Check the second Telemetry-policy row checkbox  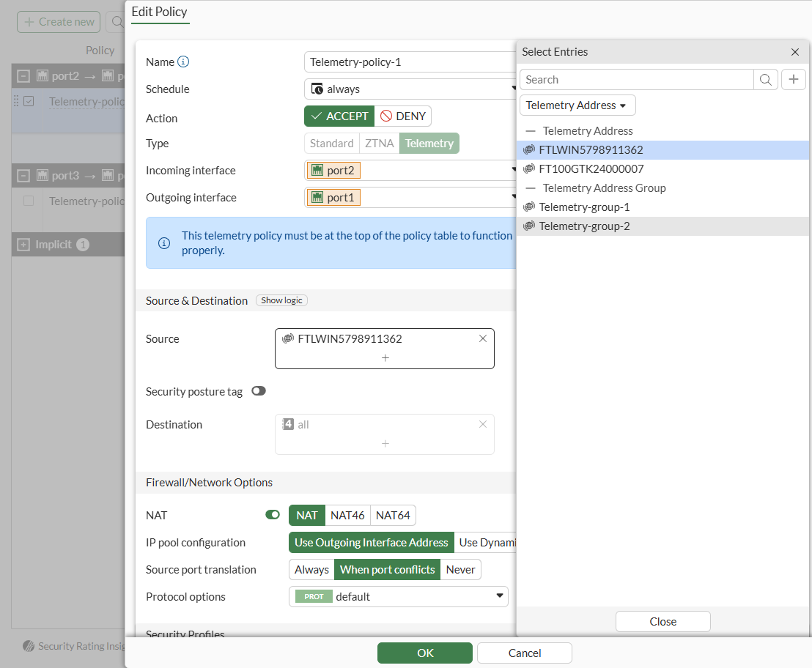point(29,201)
